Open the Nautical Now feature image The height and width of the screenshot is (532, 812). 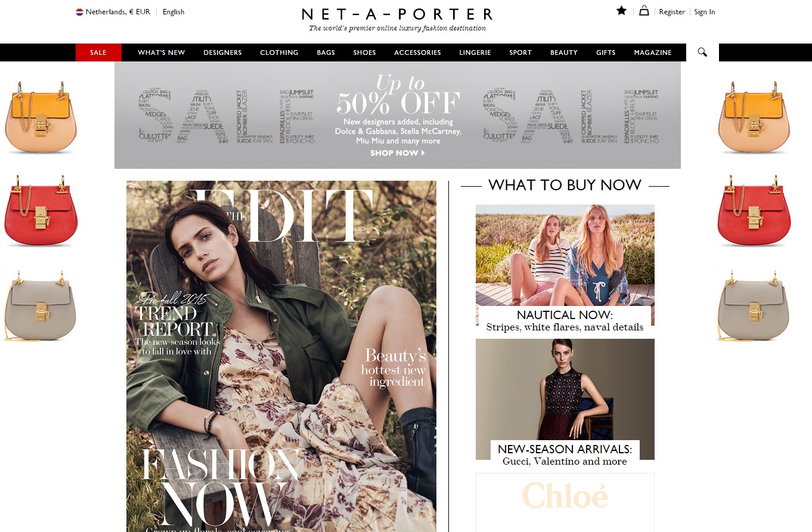coord(565,265)
